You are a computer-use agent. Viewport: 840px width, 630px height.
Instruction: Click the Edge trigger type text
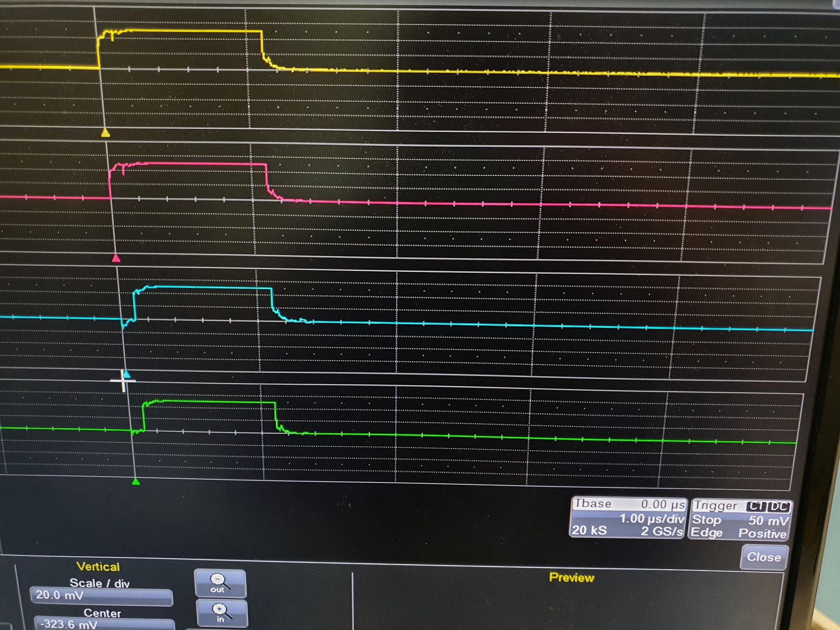[x=707, y=532]
